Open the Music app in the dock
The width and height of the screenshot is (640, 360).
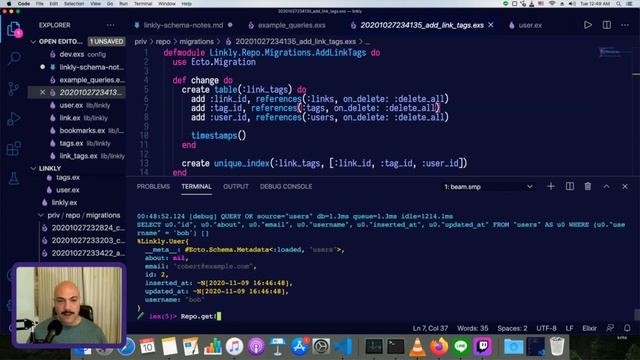(234, 347)
